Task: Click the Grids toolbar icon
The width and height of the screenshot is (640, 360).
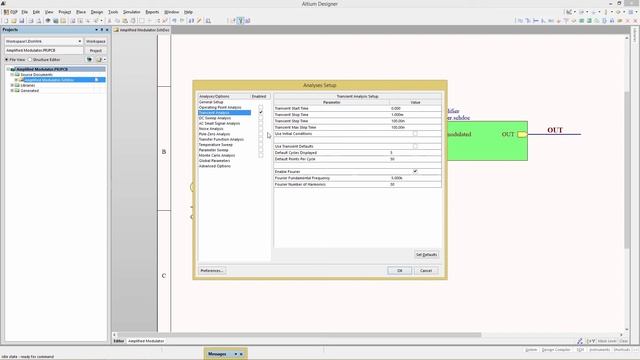Action: tap(631, 12)
